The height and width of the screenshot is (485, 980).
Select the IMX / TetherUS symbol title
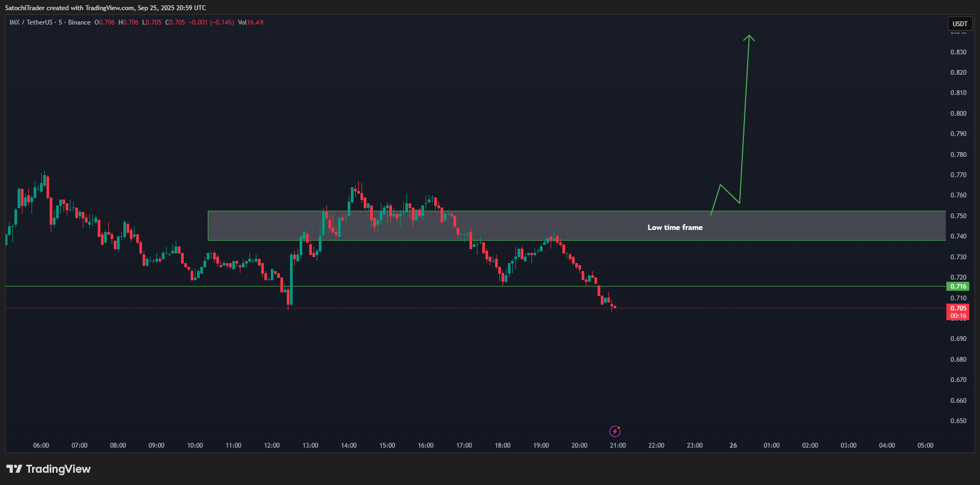point(31,22)
